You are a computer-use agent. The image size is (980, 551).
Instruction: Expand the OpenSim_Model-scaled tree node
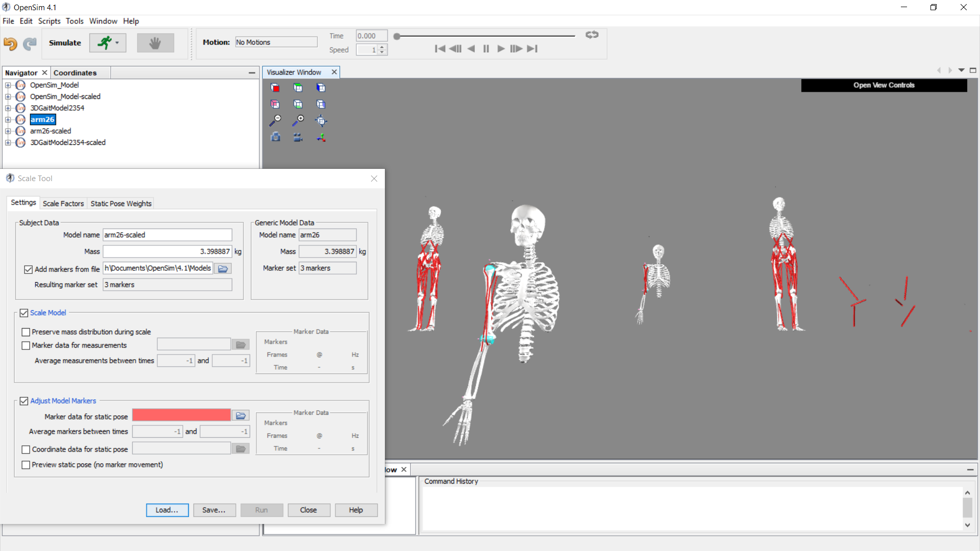8,96
